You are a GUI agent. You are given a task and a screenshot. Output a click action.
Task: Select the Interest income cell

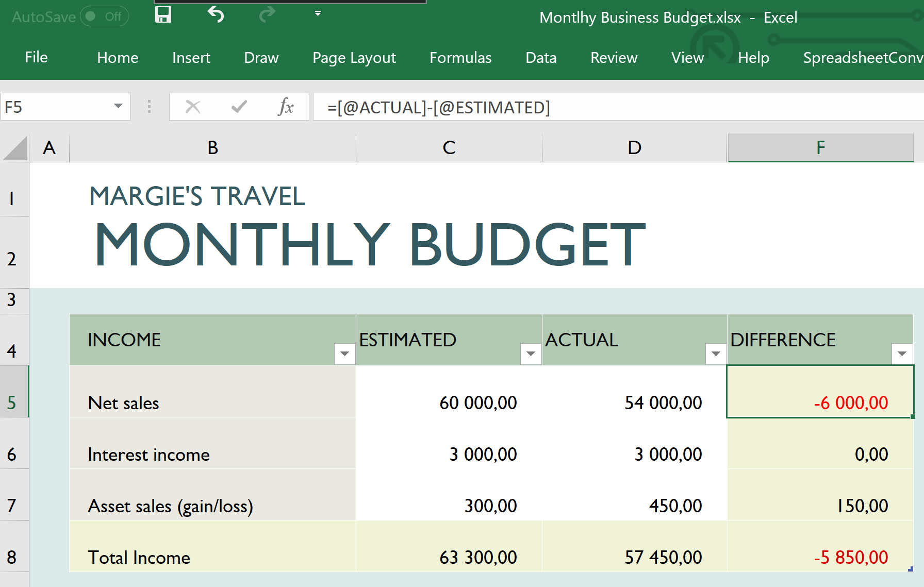[x=212, y=443]
